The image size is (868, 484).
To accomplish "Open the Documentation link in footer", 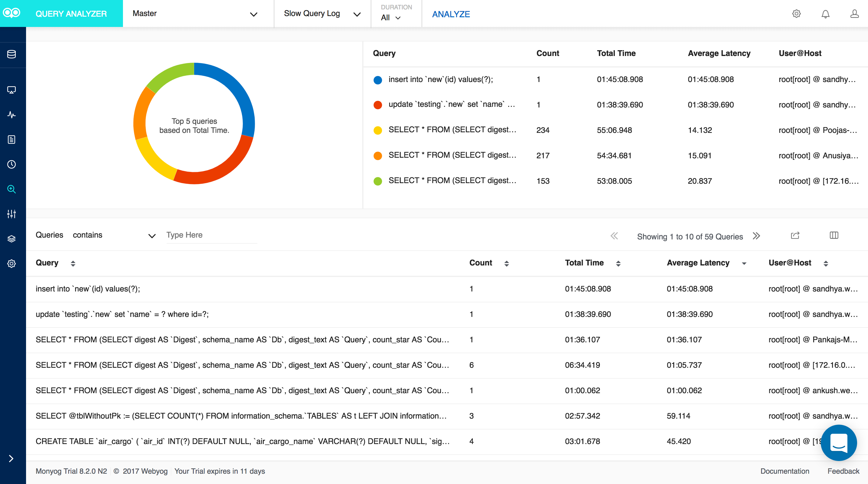I will point(784,471).
